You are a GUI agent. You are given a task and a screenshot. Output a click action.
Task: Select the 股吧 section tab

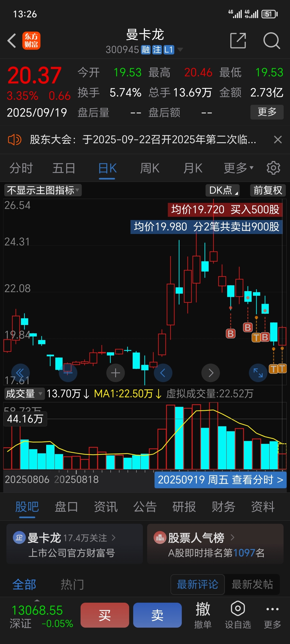tap(27, 507)
